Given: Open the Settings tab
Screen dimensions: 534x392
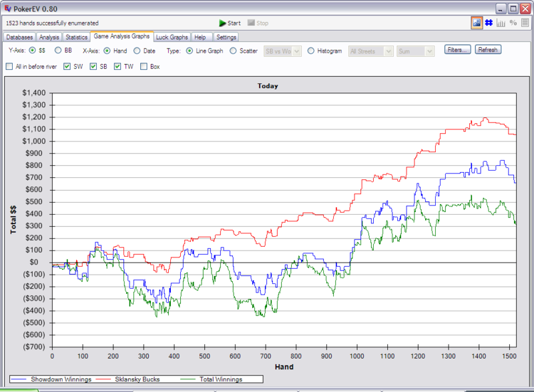Looking at the screenshot, I should click(226, 37).
